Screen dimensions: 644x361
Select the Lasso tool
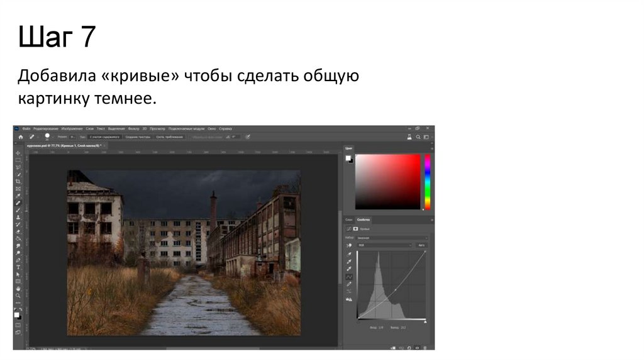[18, 167]
